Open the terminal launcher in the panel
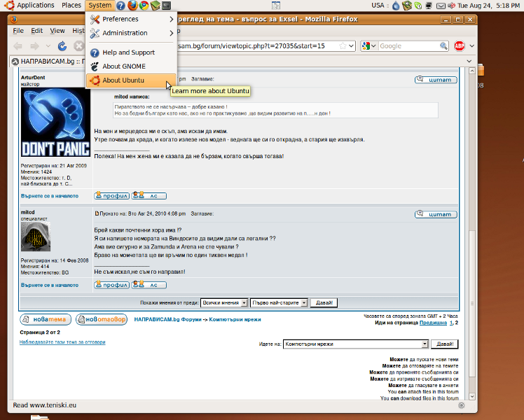Viewport: 524px width, 420px height. click(166, 6)
